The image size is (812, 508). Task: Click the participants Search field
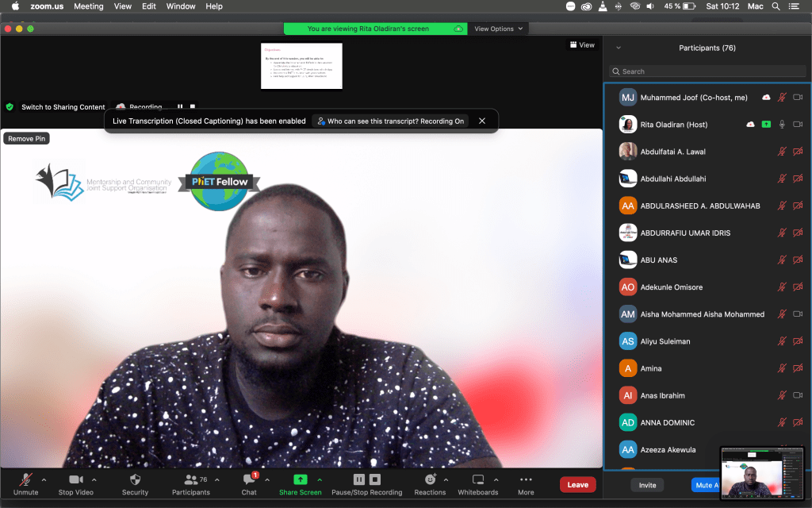[707, 71]
